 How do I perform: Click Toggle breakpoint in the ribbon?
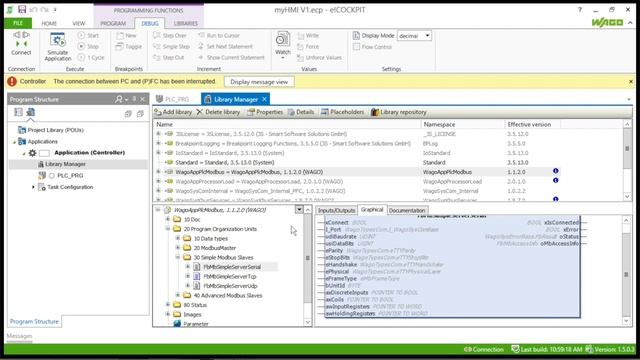coord(129,47)
